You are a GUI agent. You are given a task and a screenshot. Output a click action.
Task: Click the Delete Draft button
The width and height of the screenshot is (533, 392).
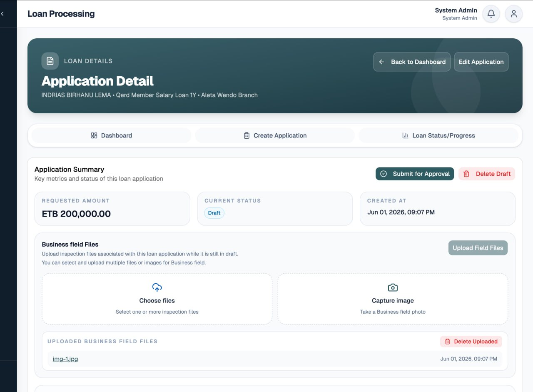(487, 174)
